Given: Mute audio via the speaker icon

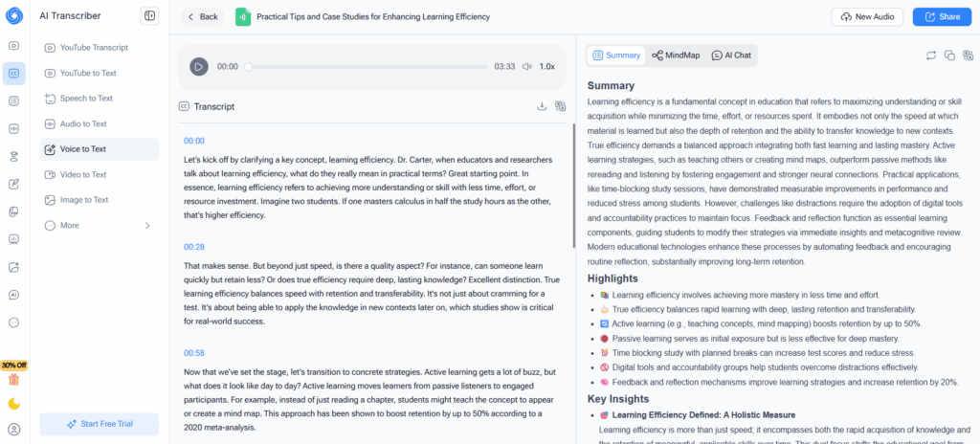Looking at the screenshot, I should click(527, 66).
